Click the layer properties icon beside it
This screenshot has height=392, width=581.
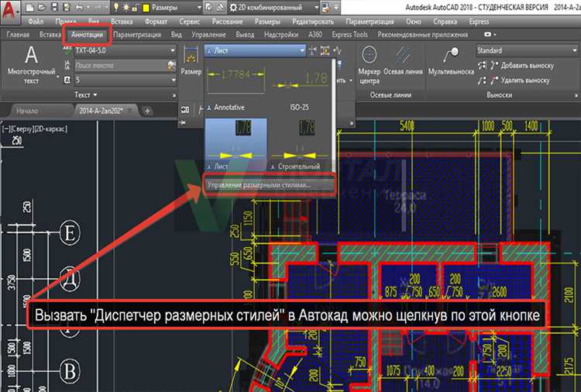point(220,7)
